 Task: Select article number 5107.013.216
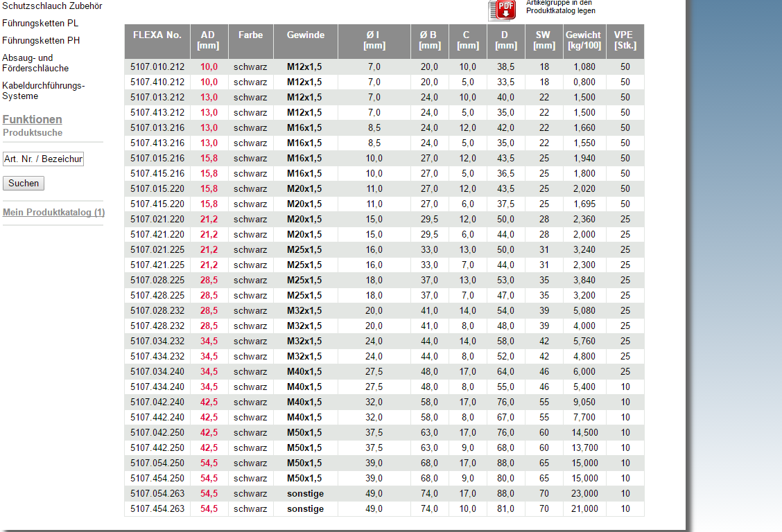(157, 127)
